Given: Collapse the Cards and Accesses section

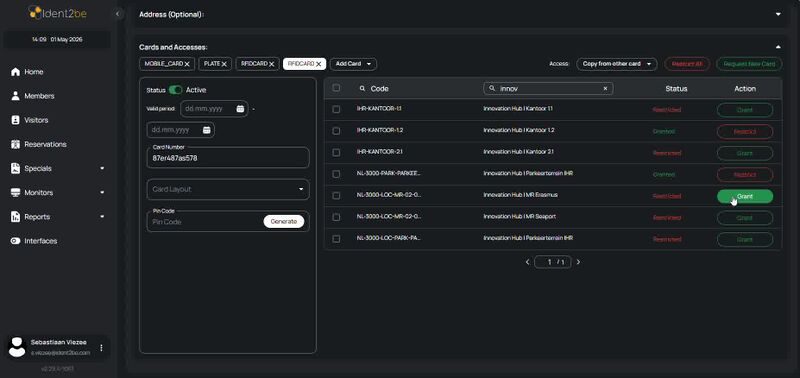Looking at the screenshot, I should click(778, 47).
